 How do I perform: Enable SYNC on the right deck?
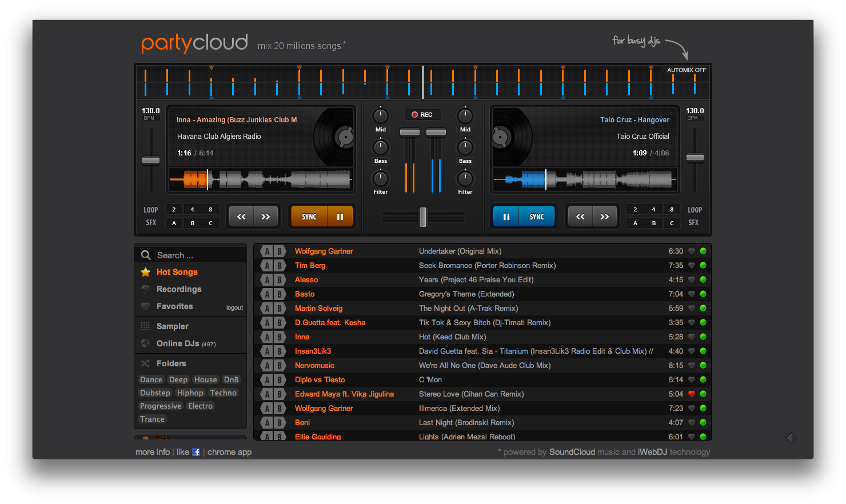pyautogui.click(x=537, y=217)
